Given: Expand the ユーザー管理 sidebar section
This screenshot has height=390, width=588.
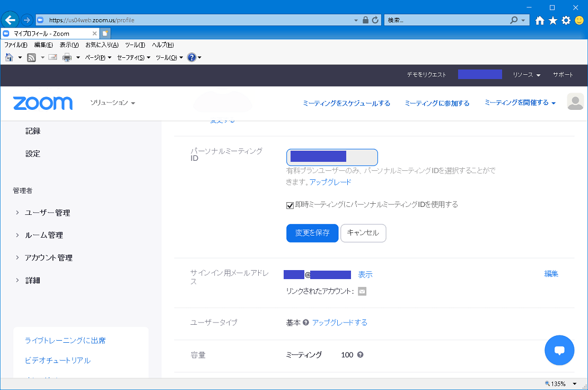Looking at the screenshot, I should (48, 212).
